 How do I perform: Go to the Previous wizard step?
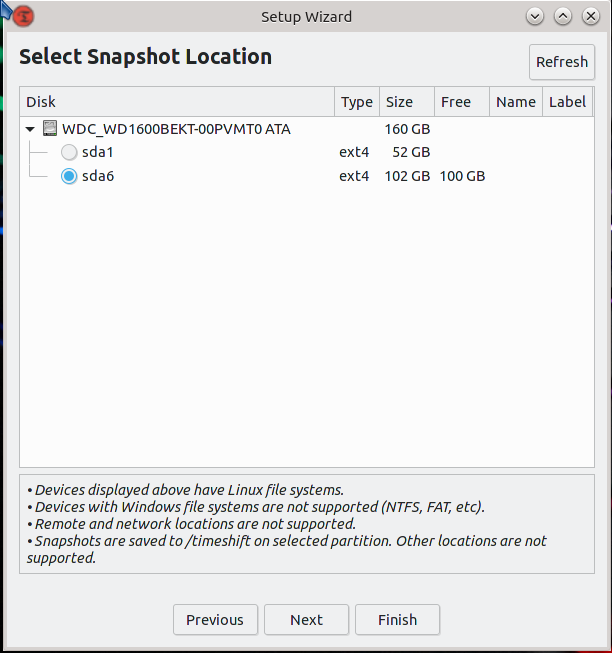[215, 620]
